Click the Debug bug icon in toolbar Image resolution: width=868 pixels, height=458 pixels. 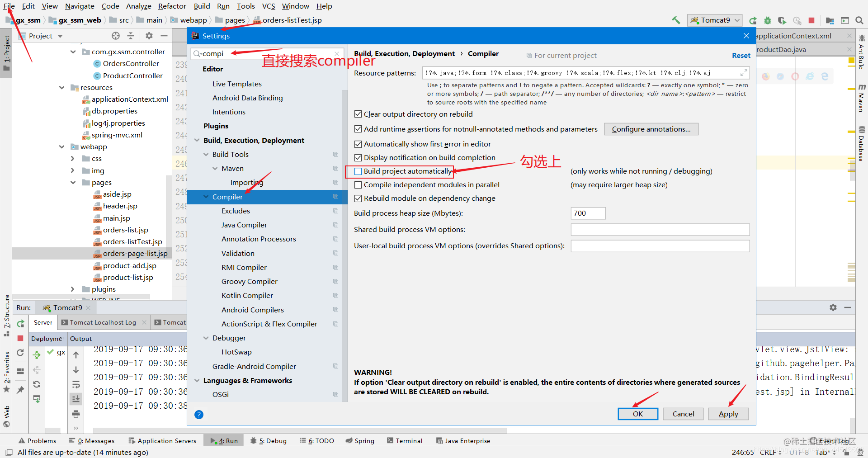point(768,20)
